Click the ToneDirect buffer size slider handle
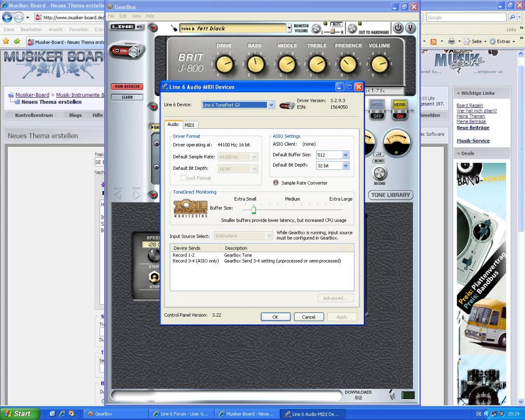The width and height of the screenshot is (525, 420). pos(254,210)
